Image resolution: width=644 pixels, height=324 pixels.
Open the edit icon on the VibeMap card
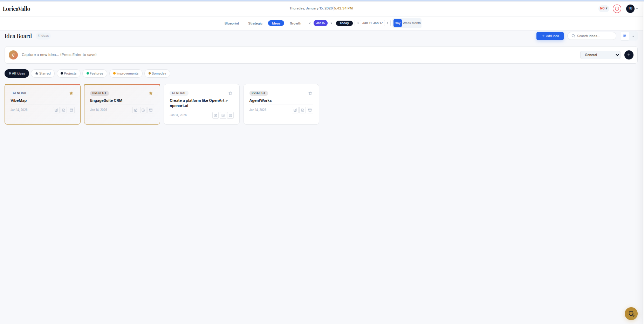tap(56, 110)
